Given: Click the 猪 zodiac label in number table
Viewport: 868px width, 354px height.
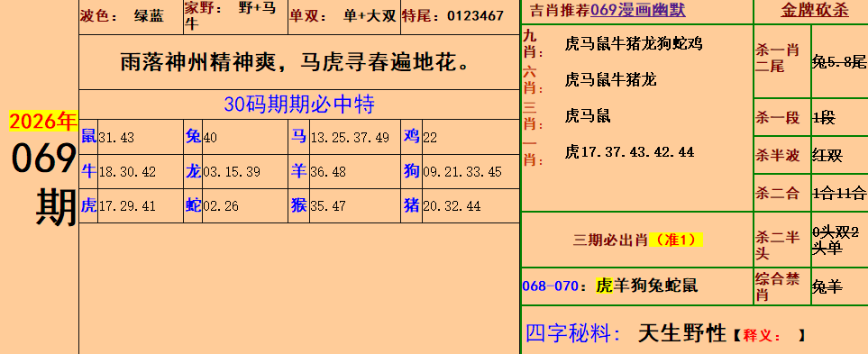Looking at the screenshot, I should (x=411, y=205).
